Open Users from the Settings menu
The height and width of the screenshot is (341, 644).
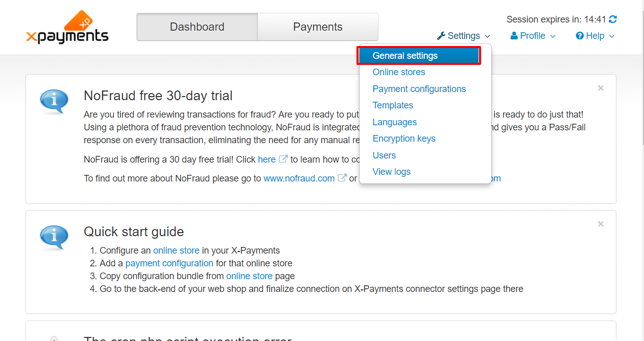pyautogui.click(x=384, y=155)
